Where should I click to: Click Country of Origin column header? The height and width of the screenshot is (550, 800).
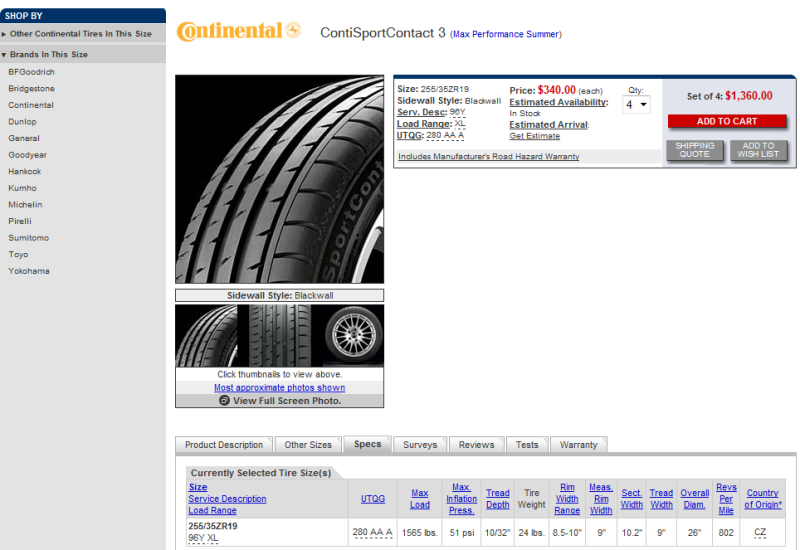coord(763,499)
